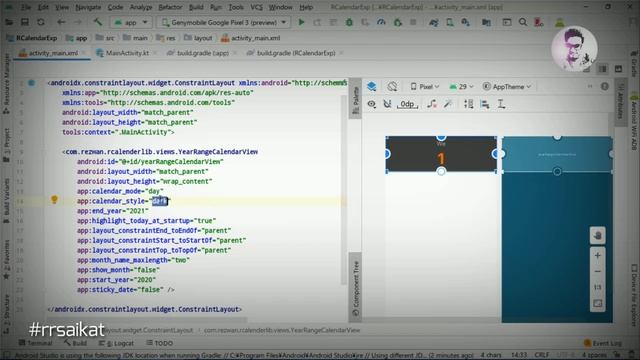Click the Save All icon
The image size is (640, 360).
click(x=24, y=22)
